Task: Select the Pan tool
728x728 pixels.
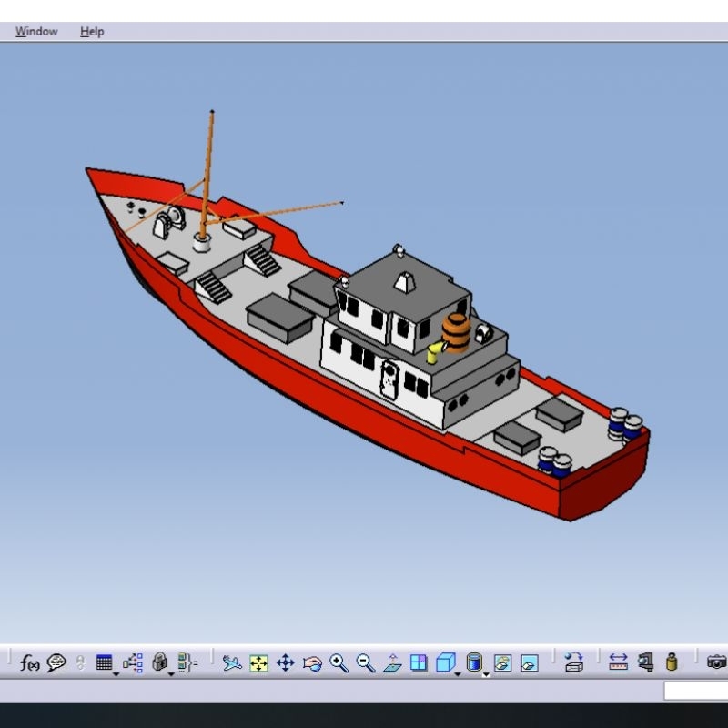Action: (x=285, y=663)
